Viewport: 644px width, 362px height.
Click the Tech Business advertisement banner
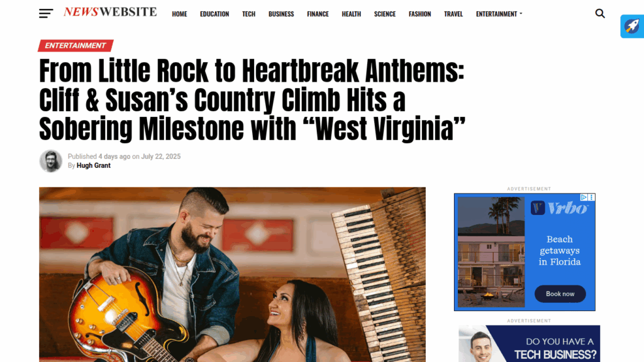click(x=529, y=344)
